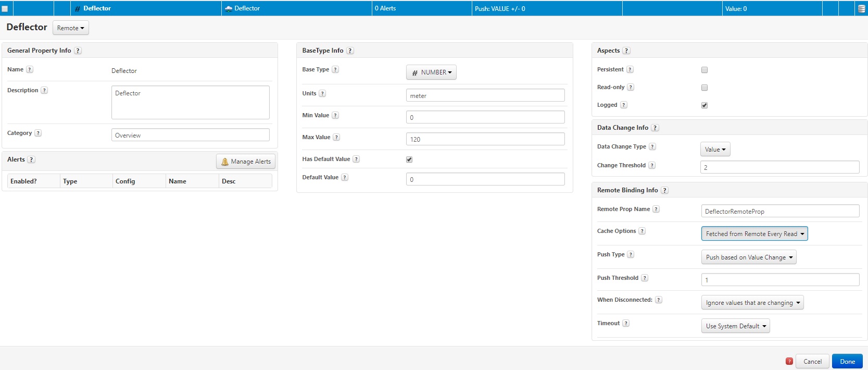The width and height of the screenshot is (868, 370).
Task: Click the Max Value input field
Action: tap(485, 139)
